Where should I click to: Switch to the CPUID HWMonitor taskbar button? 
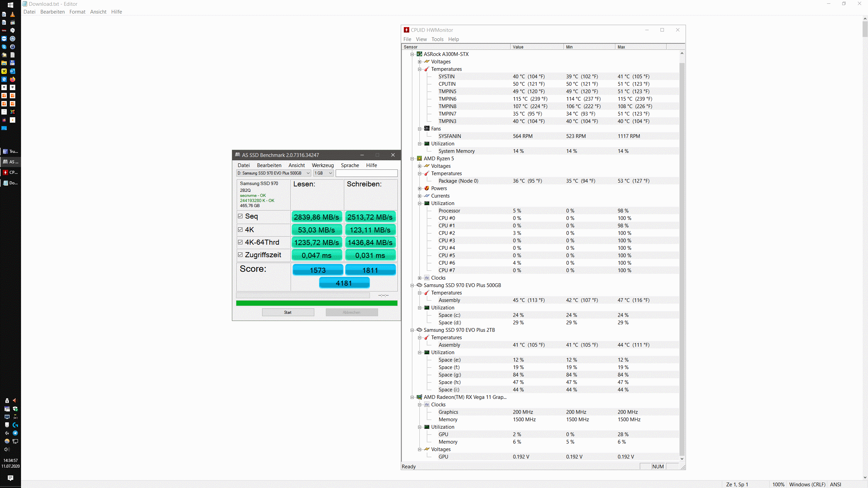pyautogui.click(x=11, y=172)
